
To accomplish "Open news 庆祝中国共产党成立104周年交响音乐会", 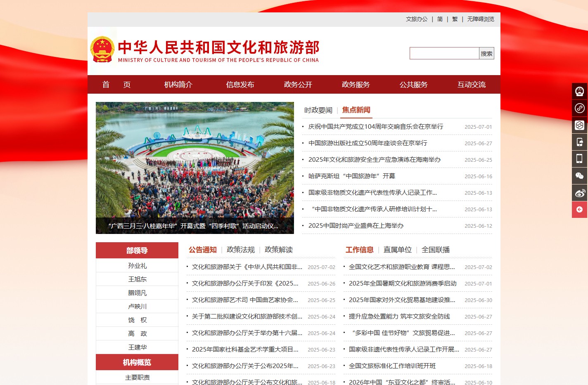I will 376,127.
